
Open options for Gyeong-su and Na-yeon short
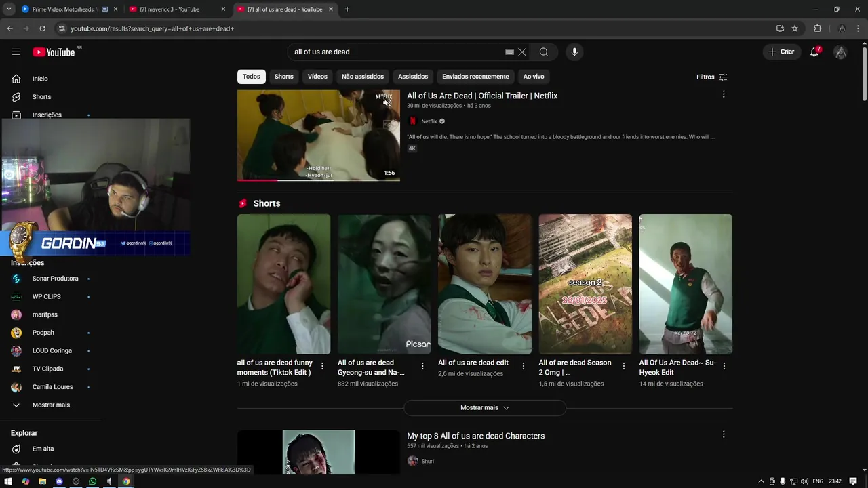[422, 366]
